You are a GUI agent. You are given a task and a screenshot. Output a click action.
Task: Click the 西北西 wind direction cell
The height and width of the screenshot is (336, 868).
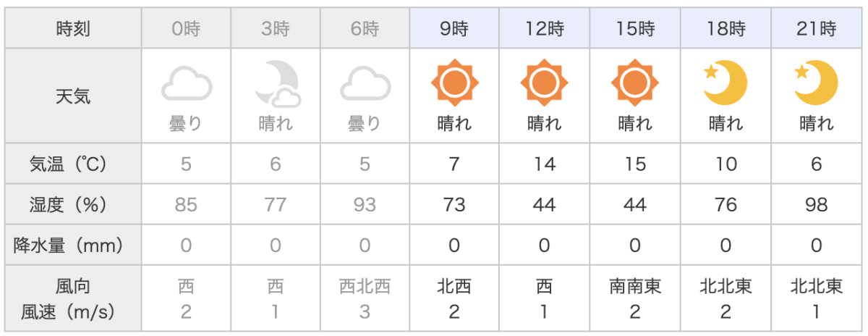pyautogui.click(x=365, y=287)
